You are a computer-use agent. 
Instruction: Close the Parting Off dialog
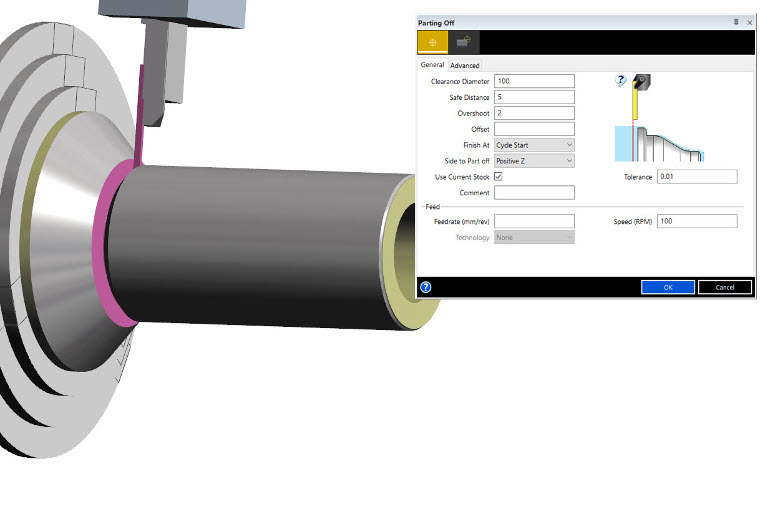pos(750,22)
